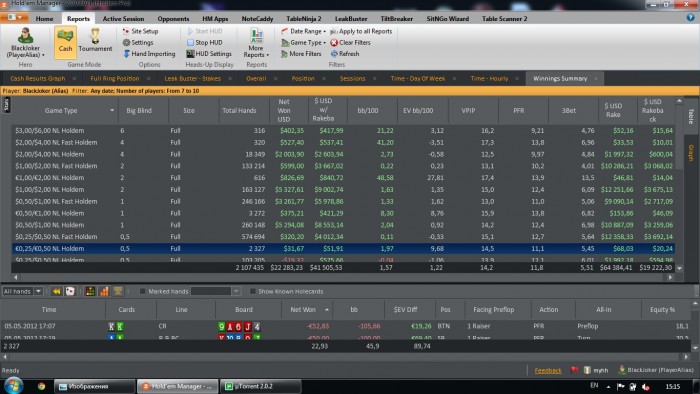
Task: Click the myhh status bar icon
Action: click(x=596, y=370)
